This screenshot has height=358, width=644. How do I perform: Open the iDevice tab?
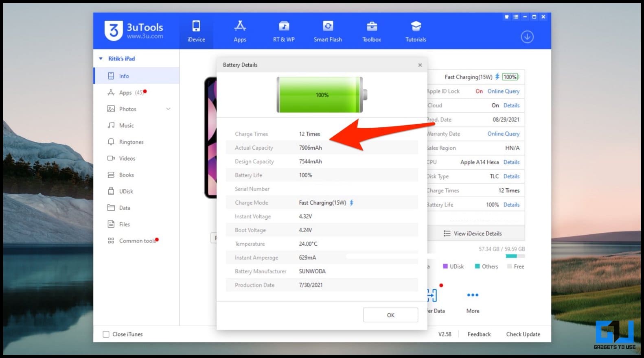point(196,31)
